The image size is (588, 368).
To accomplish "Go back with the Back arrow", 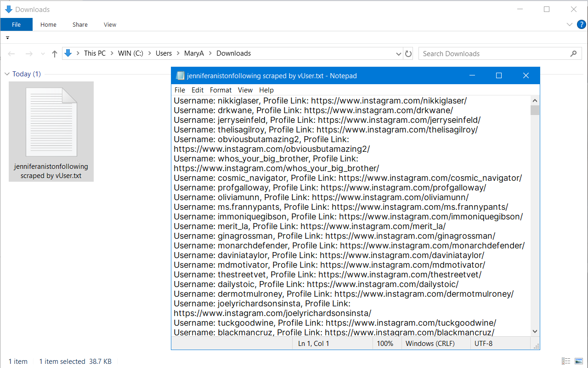I will pyautogui.click(x=11, y=54).
